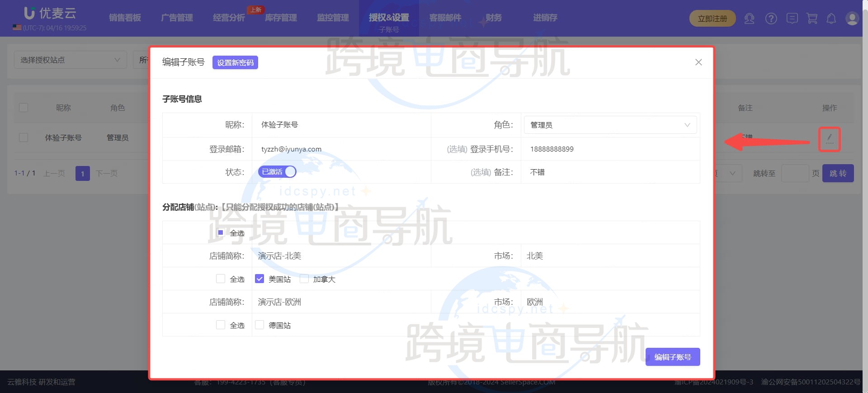Open the 授权&设置 menu

click(x=389, y=18)
